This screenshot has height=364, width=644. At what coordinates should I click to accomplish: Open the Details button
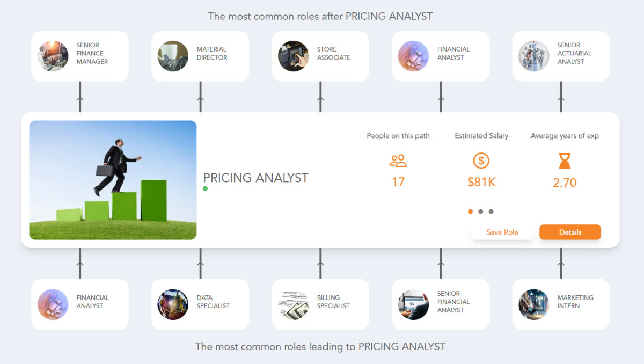click(570, 232)
